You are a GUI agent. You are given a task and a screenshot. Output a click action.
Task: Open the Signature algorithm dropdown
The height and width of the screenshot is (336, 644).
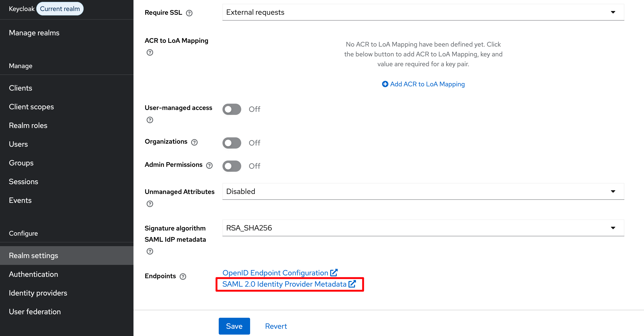click(423, 228)
